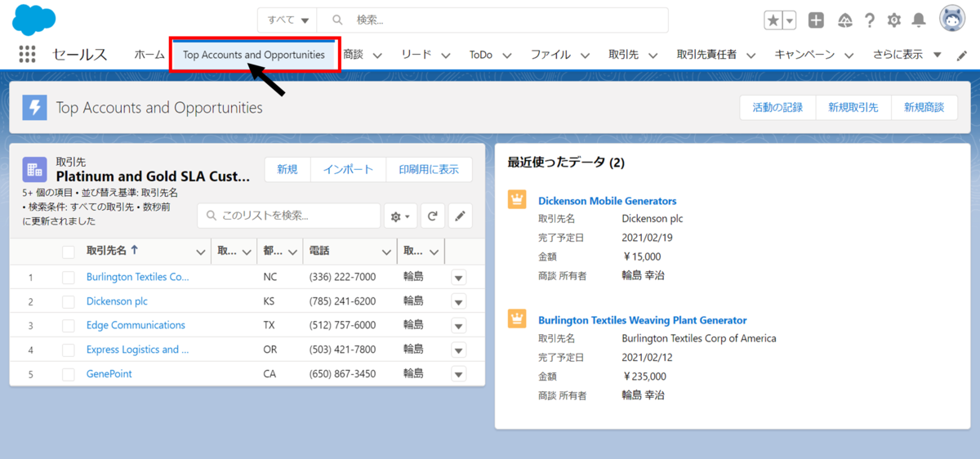Open the リード tab
This screenshot has height=459, width=980.
tap(416, 55)
